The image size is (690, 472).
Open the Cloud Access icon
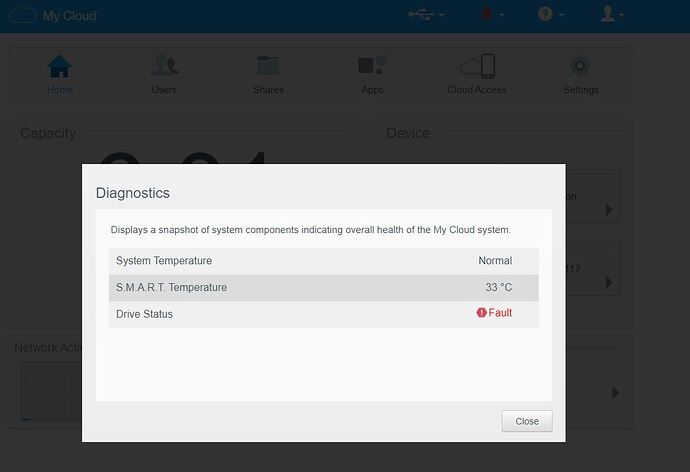pos(477,66)
